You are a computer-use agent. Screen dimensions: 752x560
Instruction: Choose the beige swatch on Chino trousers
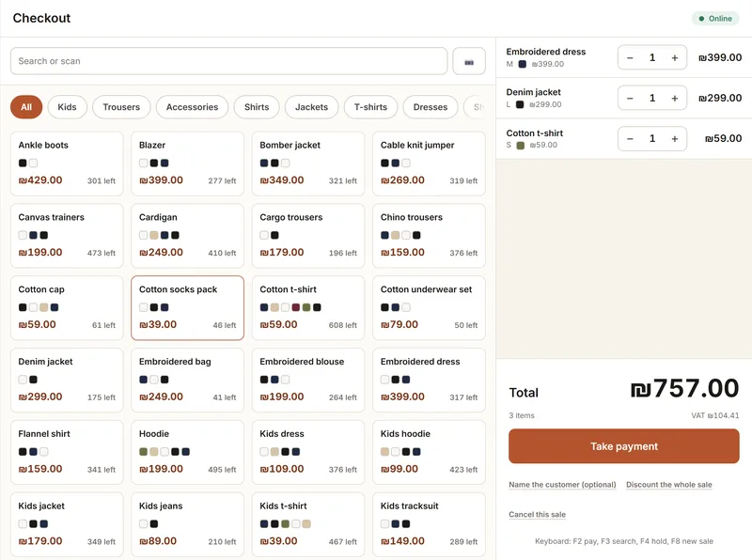(395, 236)
